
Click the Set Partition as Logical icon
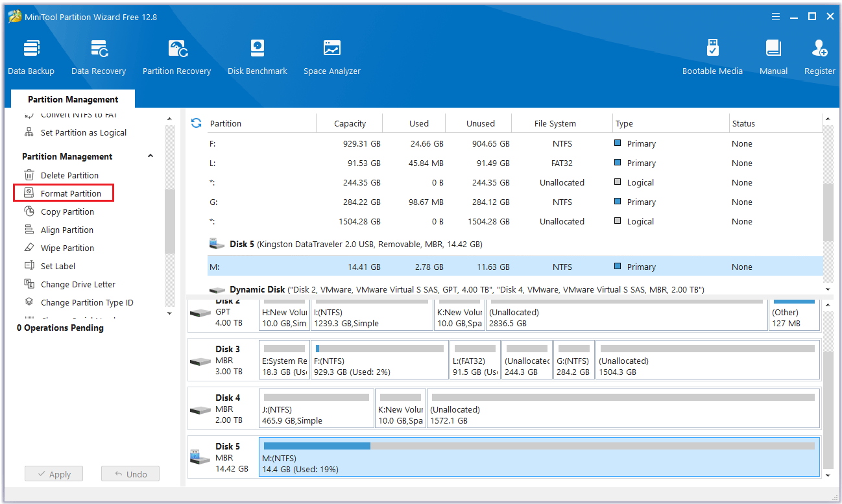pyautogui.click(x=29, y=132)
